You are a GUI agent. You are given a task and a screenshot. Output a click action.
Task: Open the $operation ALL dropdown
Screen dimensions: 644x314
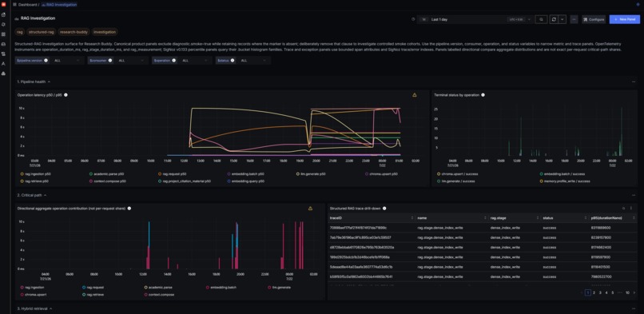tap(196, 61)
